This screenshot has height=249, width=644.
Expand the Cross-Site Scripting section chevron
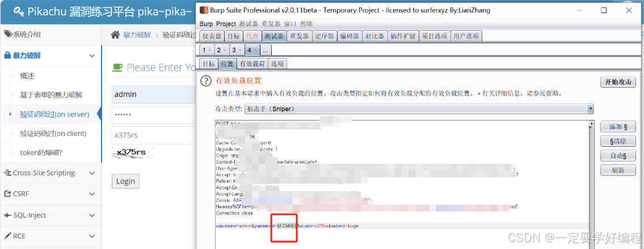pos(92,173)
